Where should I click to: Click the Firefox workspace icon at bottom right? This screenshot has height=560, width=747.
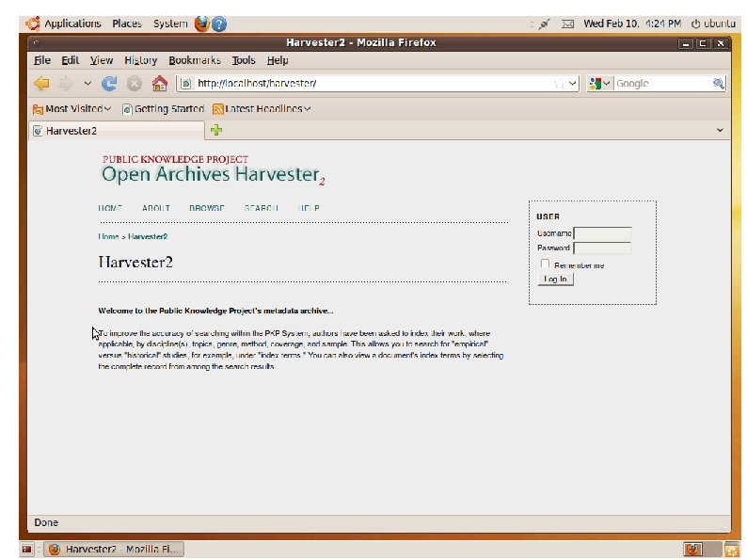[x=692, y=549]
